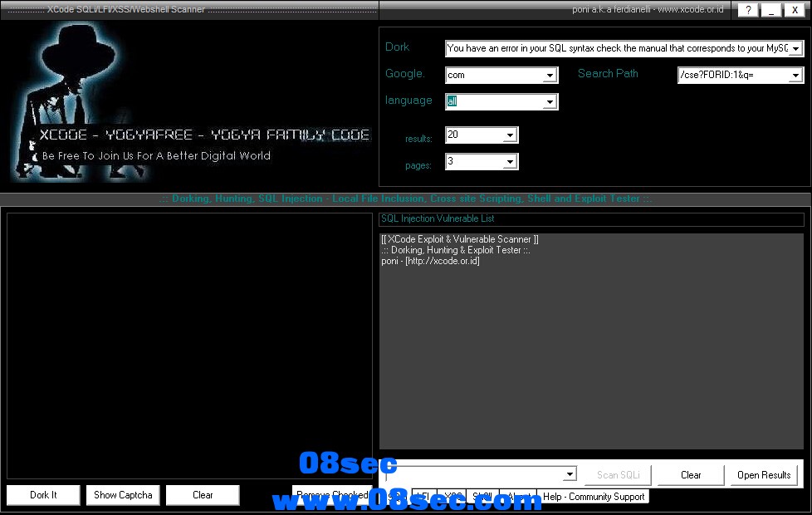Image resolution: width=812 pixels, height=515 pixels.
Task: Open the target URL dropdown beside Scan SQLi
Action: [570, 473]
